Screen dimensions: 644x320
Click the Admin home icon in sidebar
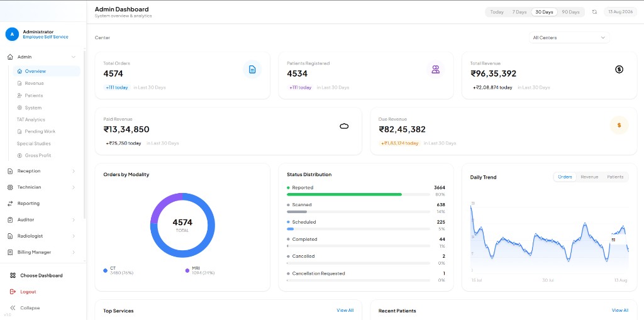coord(10,57)
